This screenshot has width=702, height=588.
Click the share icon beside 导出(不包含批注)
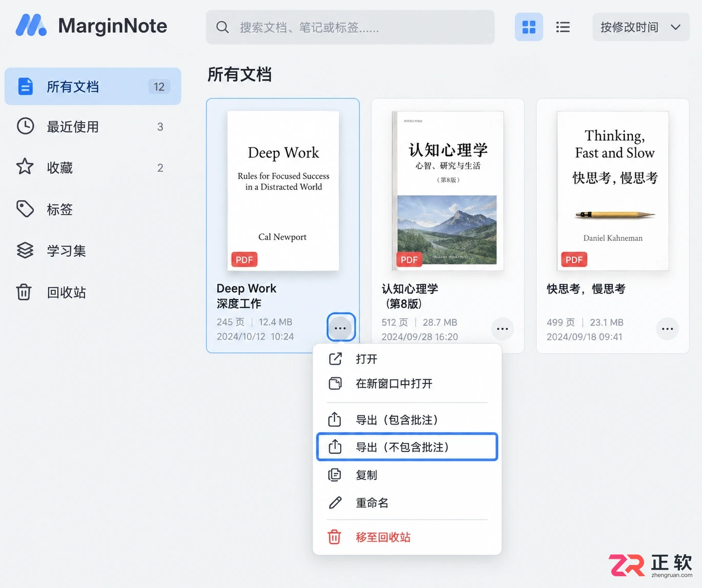click(x=335, y=447)
